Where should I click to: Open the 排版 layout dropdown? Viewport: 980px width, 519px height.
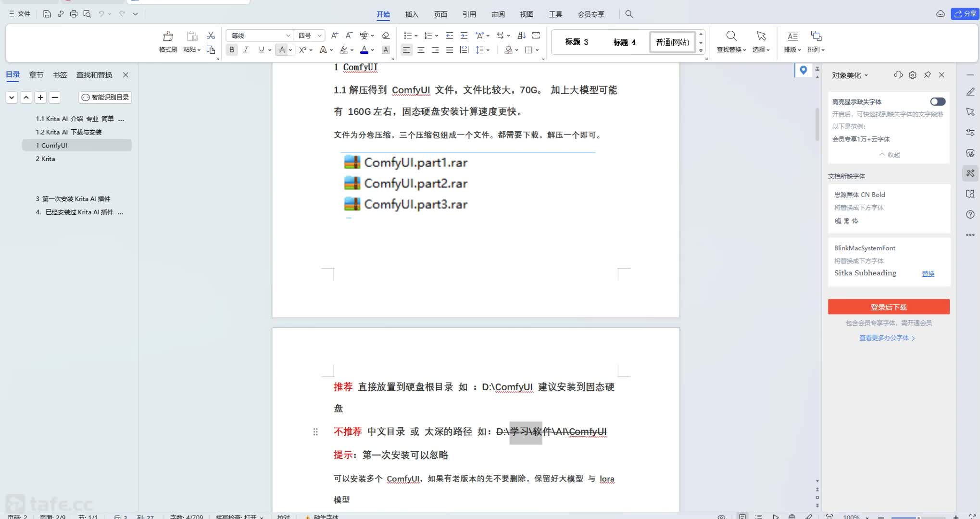[x=792, y=49]
